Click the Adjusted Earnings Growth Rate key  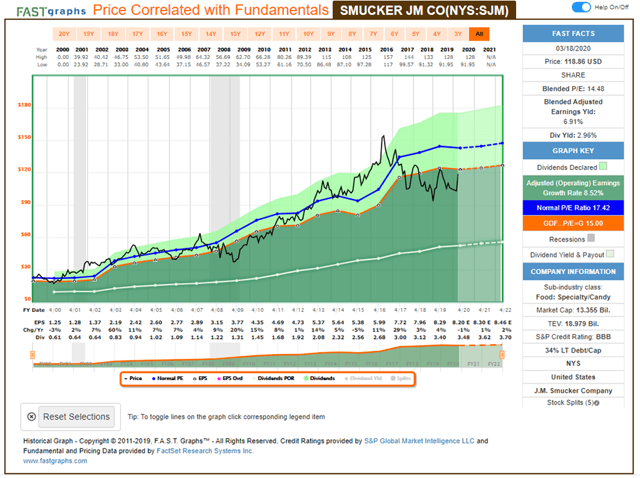(575, 189)
